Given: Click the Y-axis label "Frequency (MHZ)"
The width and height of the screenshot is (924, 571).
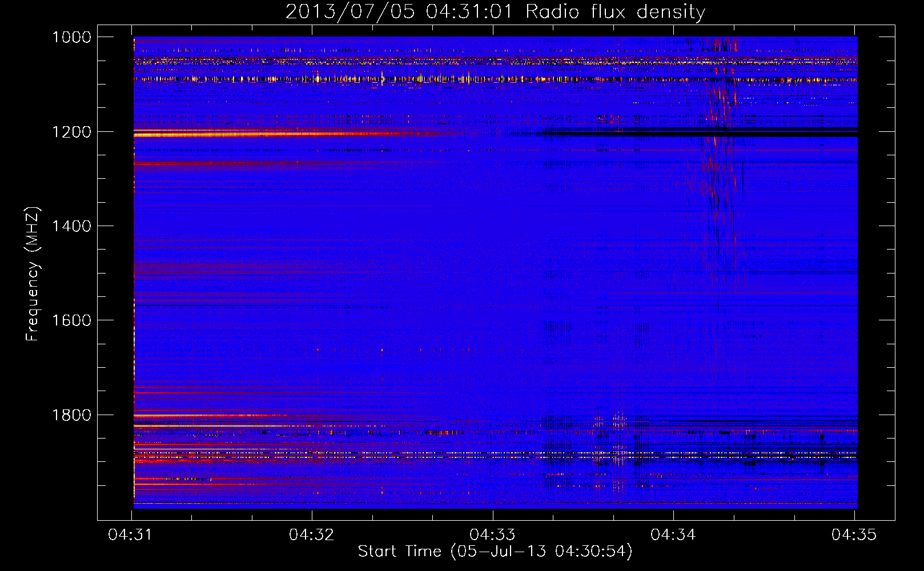Looking at the screenshot, I should point(33,274).
